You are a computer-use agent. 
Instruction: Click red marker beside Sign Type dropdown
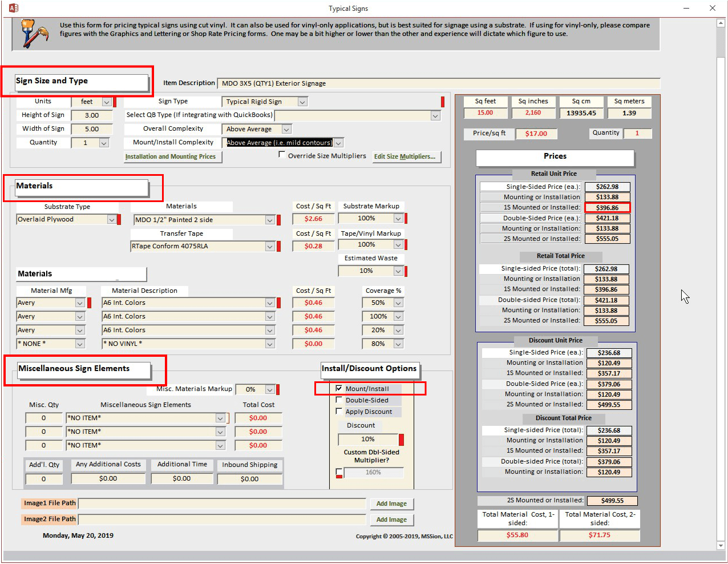443,102
